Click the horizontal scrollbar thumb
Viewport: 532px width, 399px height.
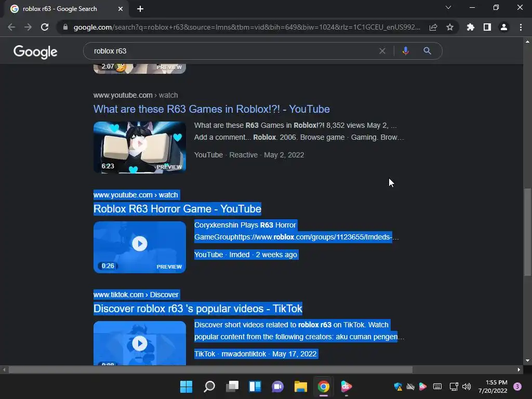pyautogui.click(x=210, y=369)
